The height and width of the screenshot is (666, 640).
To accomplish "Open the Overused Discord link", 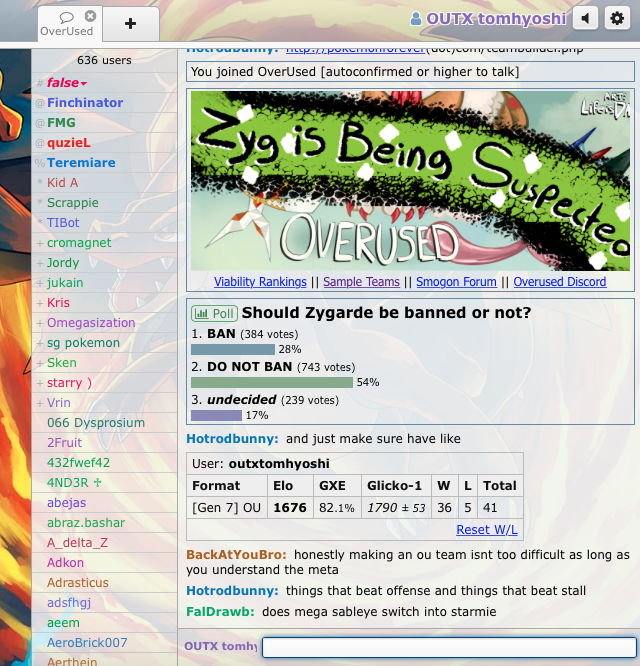I will [x=560, y=282].
